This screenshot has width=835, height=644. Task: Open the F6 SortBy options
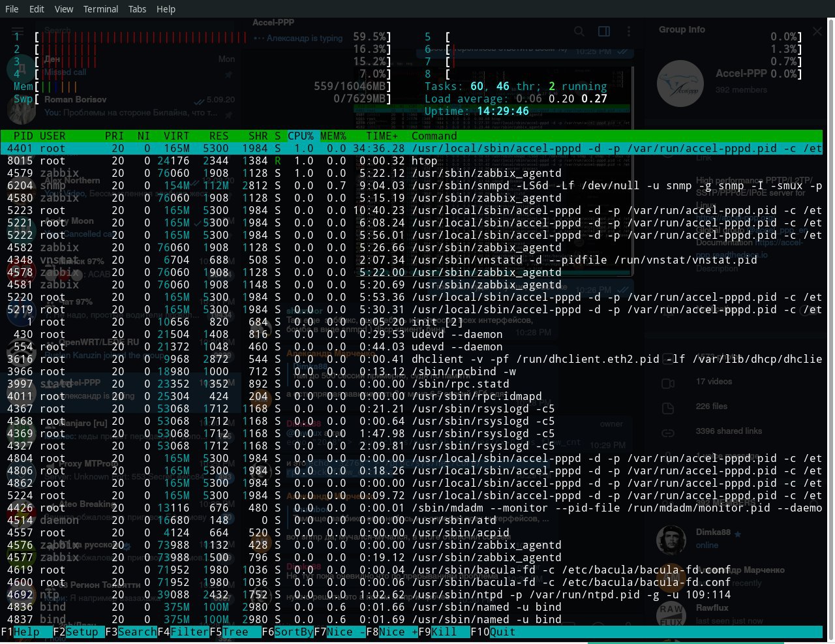click(x=294, y=632)
